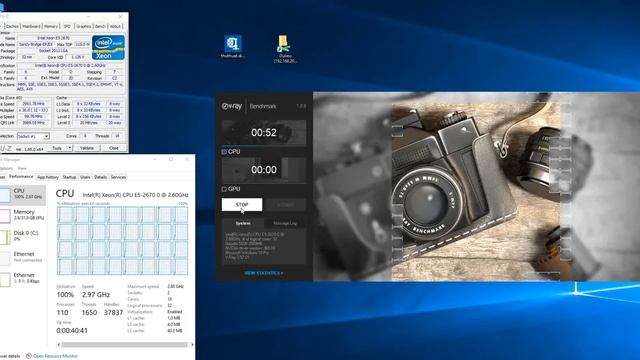Select the Performance tab in Task Manager
640x360 pixels.
[x=21, y=177]
